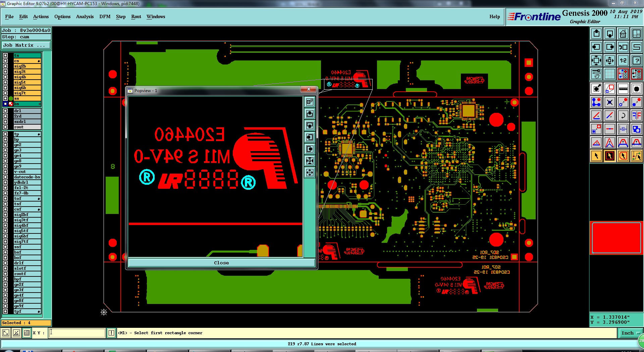This screenshot has height=352, width=644.
Task: Click the pan right view icon
Action: [610, 47]
